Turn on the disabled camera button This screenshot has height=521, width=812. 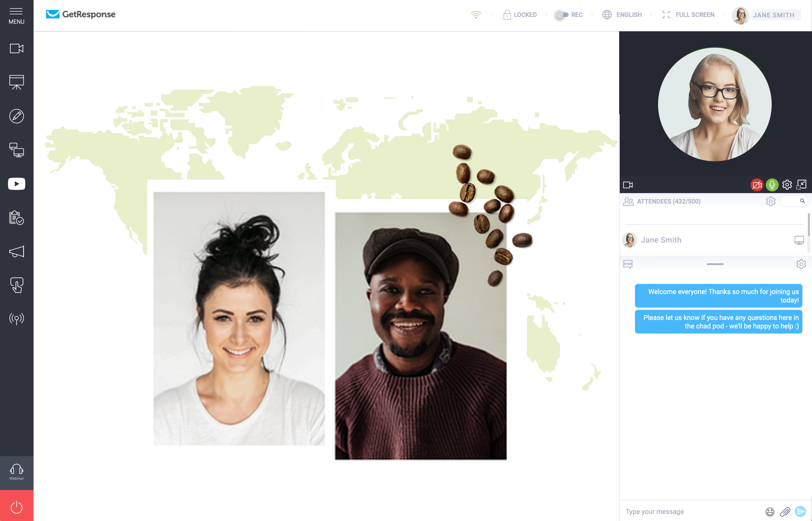pos(756,185)
